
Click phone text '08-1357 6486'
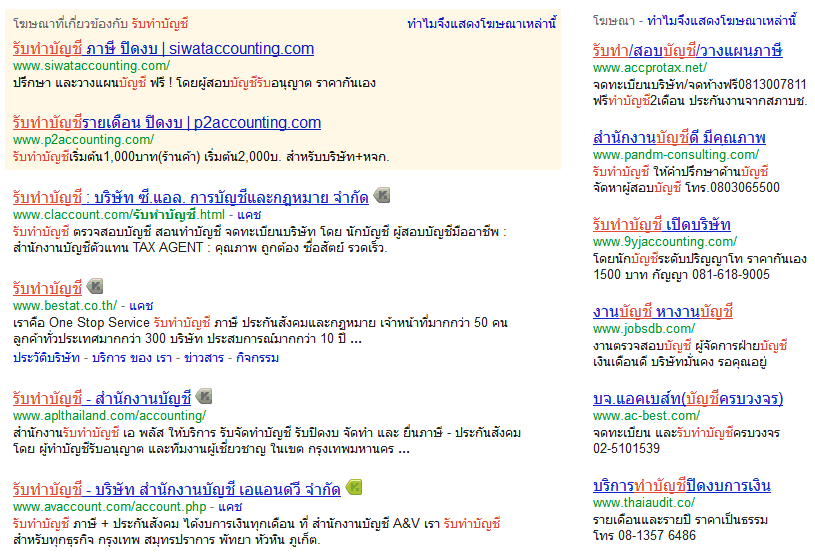pos(657,535)
